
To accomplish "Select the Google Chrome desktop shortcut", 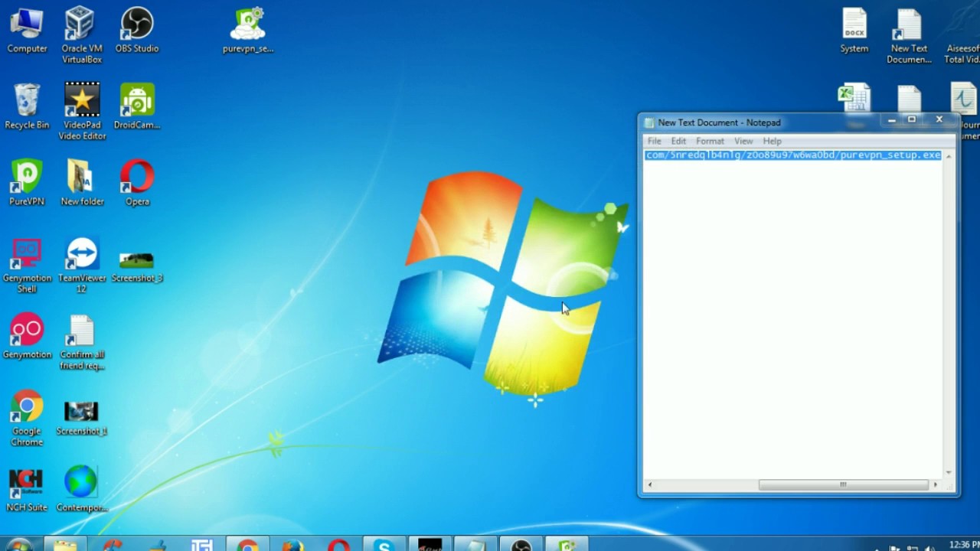I will pos(27,418).
